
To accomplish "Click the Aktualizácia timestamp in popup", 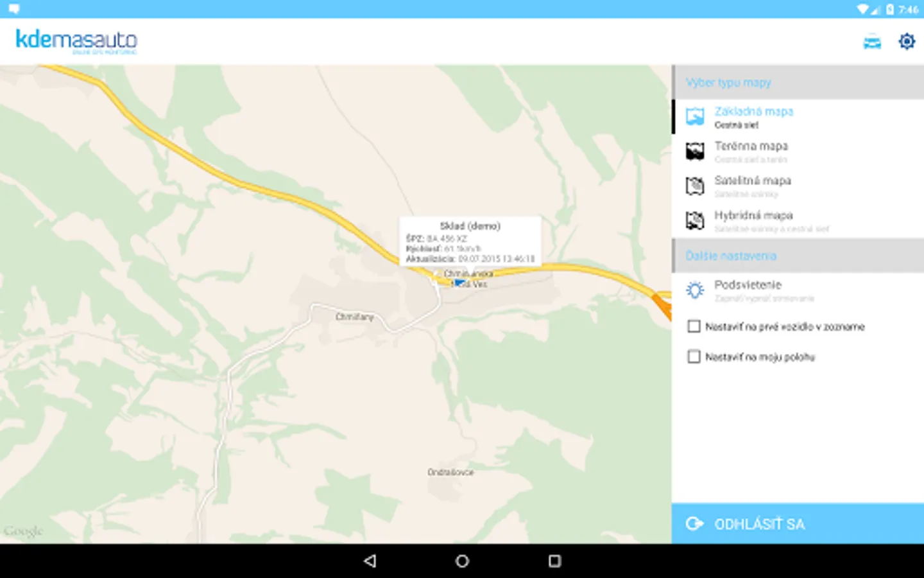I will pyautogui.click(x=470, y=259).
